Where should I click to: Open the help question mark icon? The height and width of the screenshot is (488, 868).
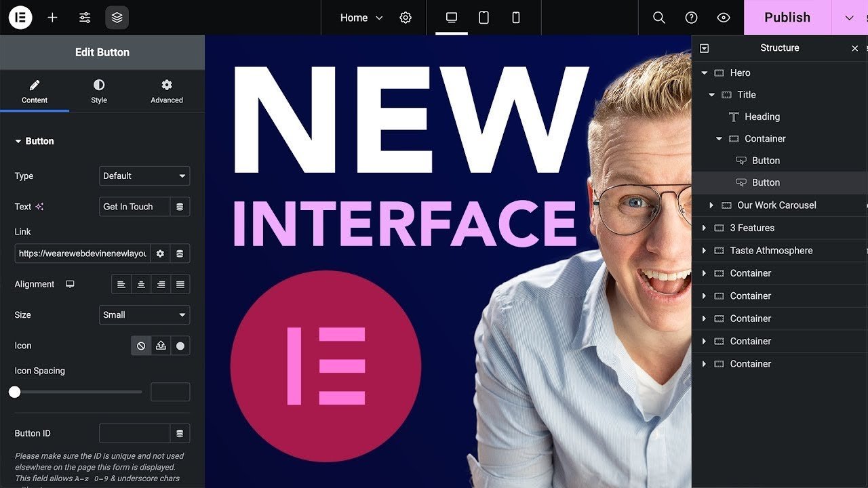pyautogui.click(x=691, y=18)
